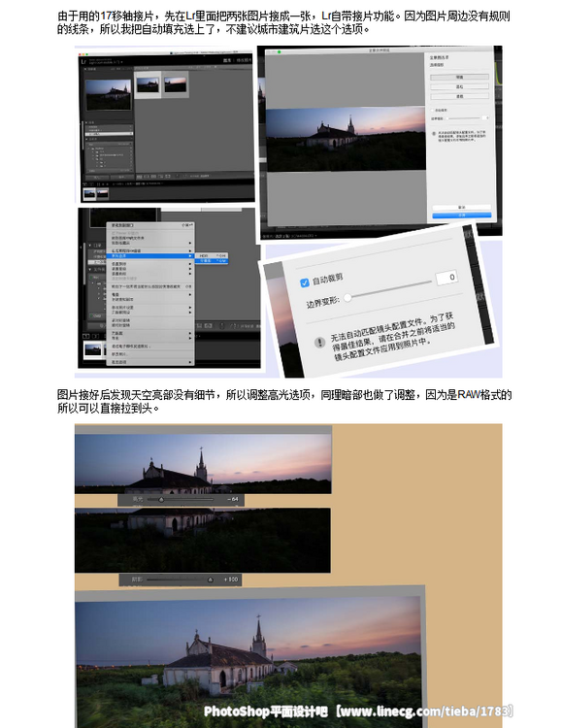Click the 边界变形 value field showing 0
562x728 pixels.
pos(446,278)
